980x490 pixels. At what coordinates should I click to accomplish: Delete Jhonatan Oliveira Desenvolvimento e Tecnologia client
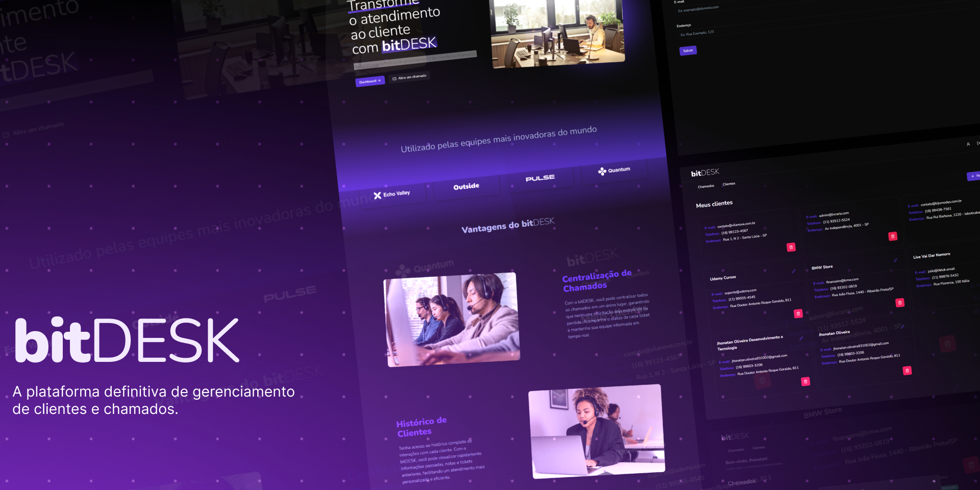tap(805, 381)
